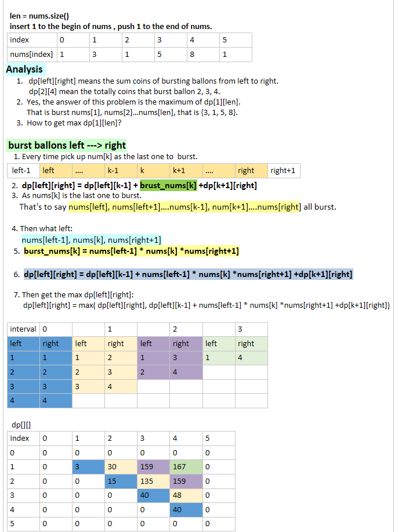Screen dimensions: 398x532
Task: Click the highlighted "Analysis" heading
Action: (24, 69)
